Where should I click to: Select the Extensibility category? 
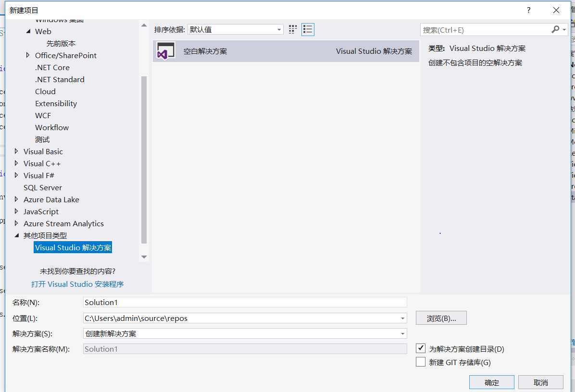[x=56, y=104]
